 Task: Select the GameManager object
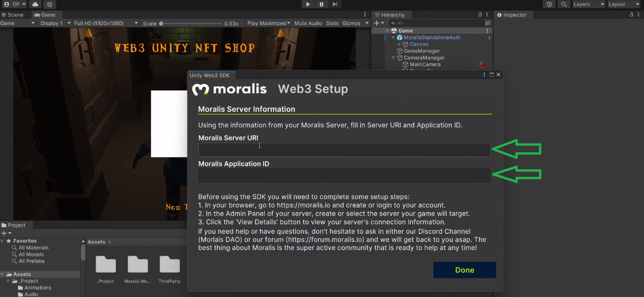422,51
